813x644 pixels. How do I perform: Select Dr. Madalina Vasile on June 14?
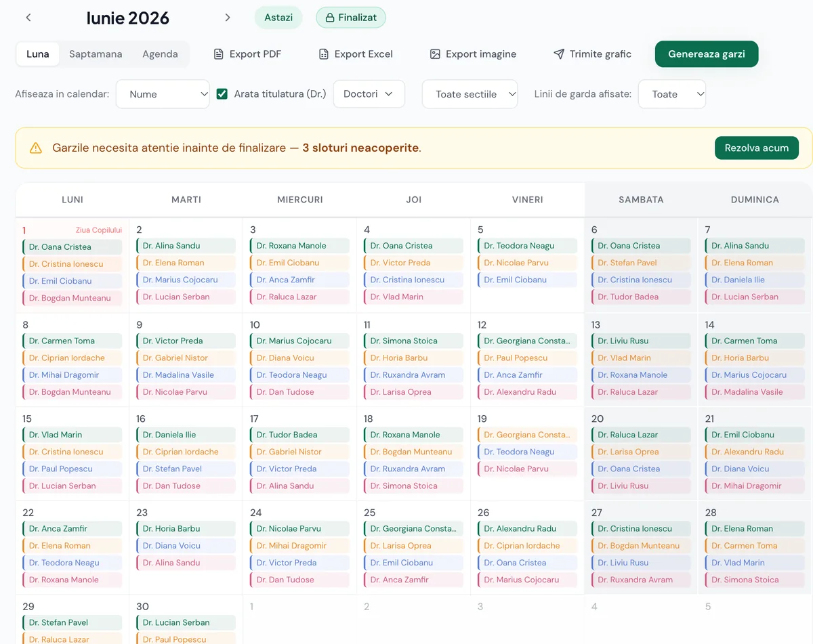coord(755,392)
